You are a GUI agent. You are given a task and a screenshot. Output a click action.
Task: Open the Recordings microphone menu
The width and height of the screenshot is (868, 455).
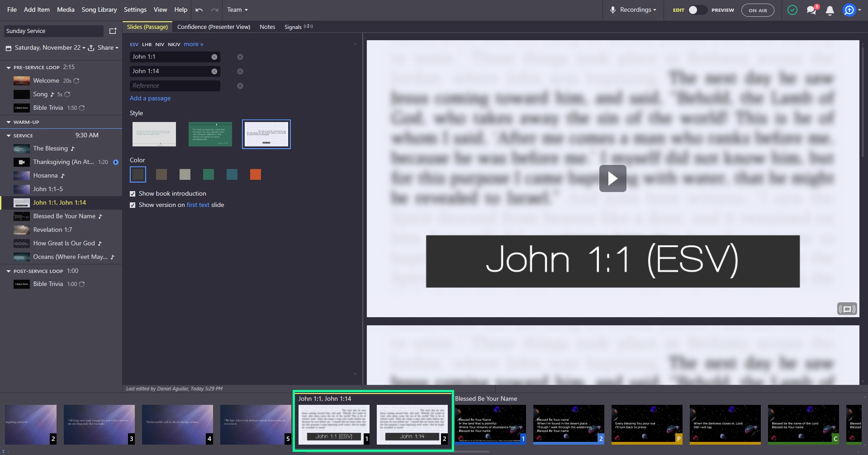tap(633, 9)
